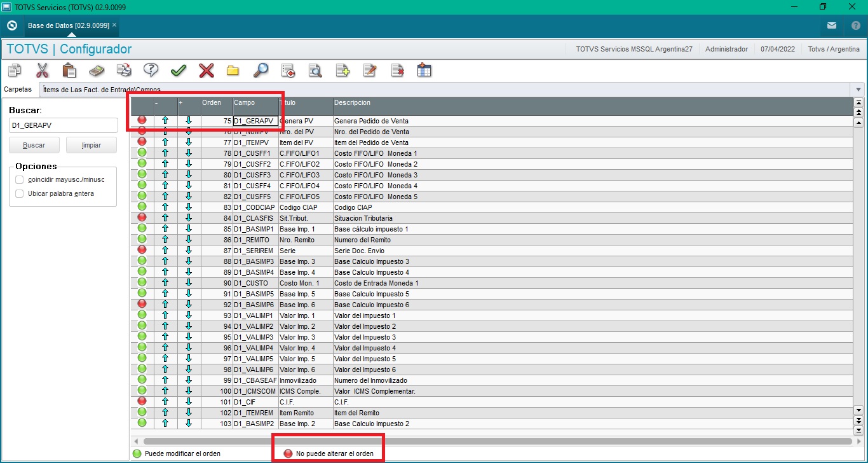Select the D1_BASIMP6 field cell
The height and width of the screenshot is (463, 868).
tap(255, 305)
